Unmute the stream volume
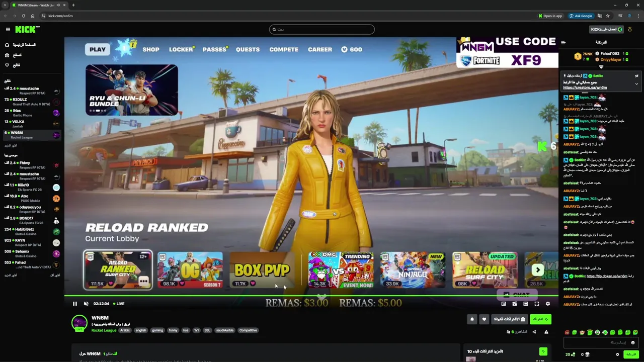 [x=86, y=304]
